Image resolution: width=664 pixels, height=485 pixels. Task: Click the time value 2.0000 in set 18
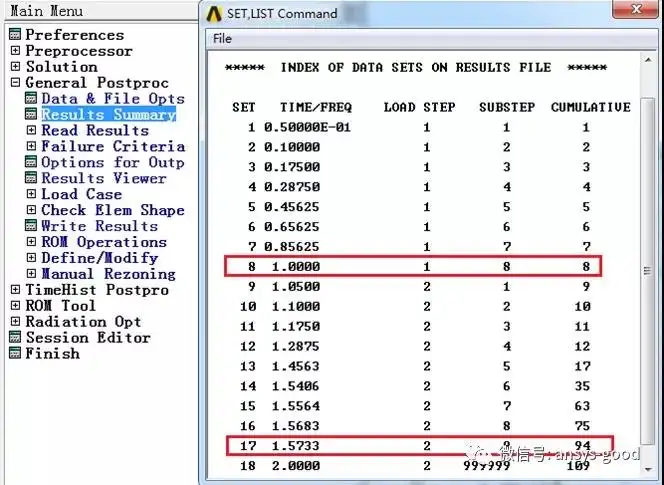tap(296, 466)
